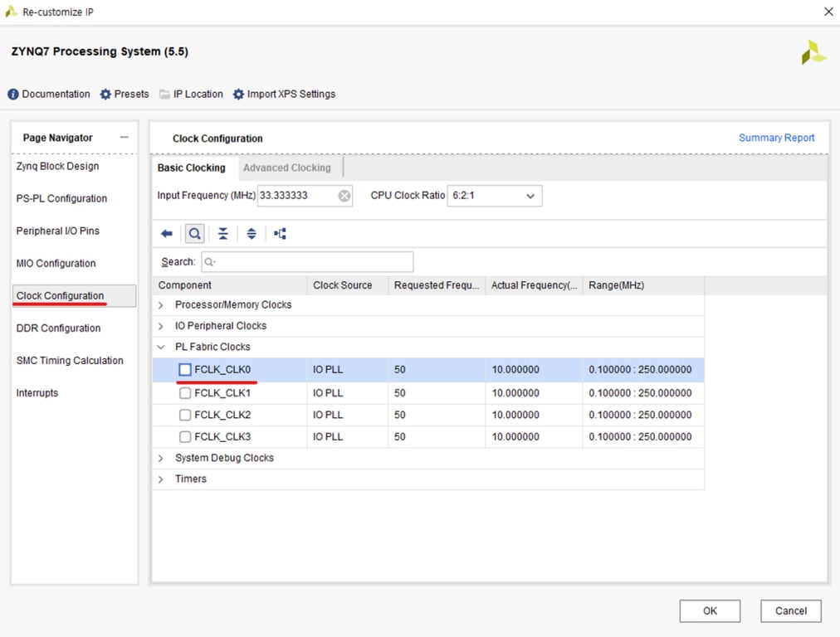840x637 pixels.
Task: Toggle the search magnifier toolbar icon
Action: tap(194, 234)
